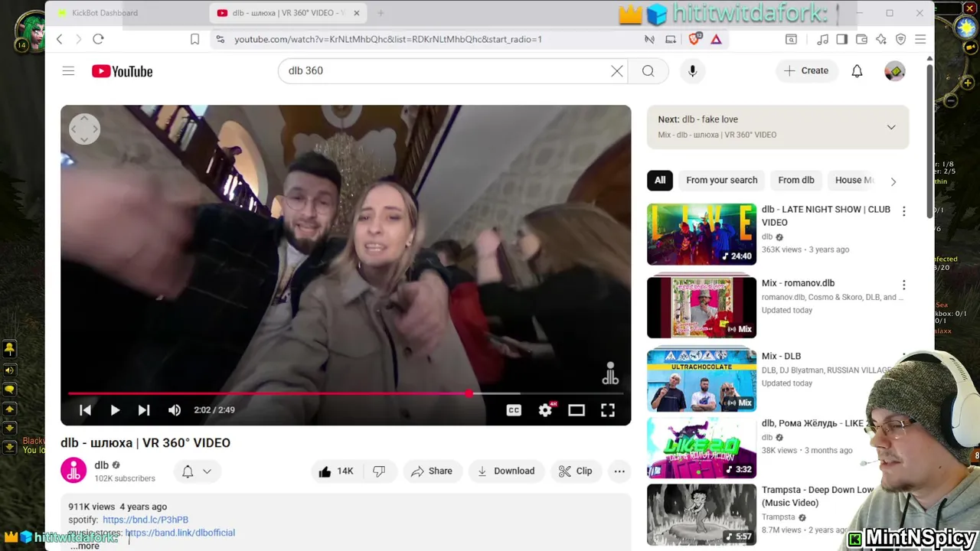Open options for Mix - romanov.dlb

pos(903,285)
